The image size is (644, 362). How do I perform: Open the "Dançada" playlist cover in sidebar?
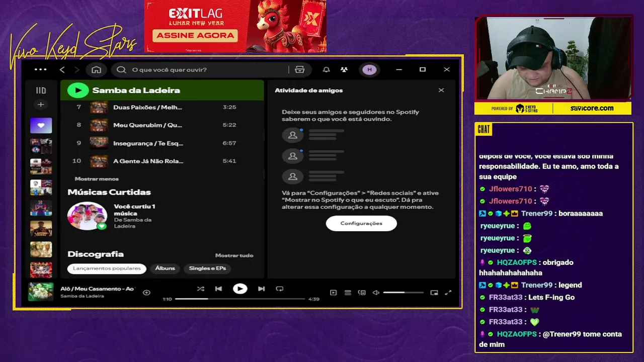point(41,270)
